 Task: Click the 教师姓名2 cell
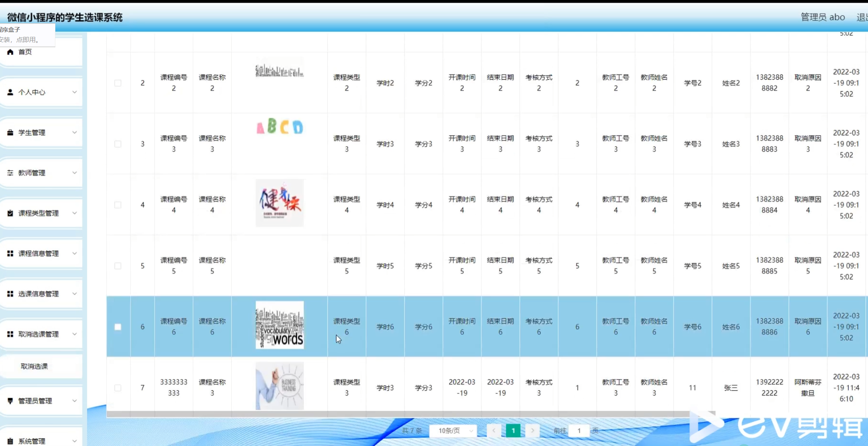[x=654, y=83]
